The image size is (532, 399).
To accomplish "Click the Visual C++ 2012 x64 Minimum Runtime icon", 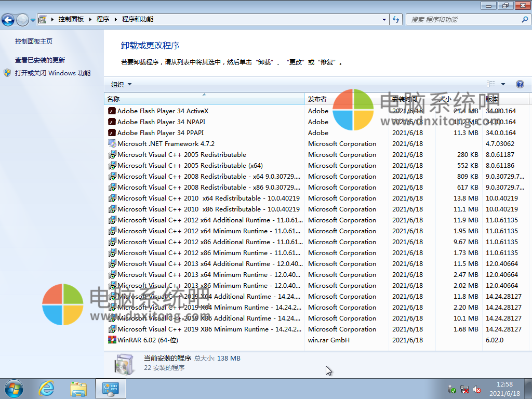I will 112,231.
